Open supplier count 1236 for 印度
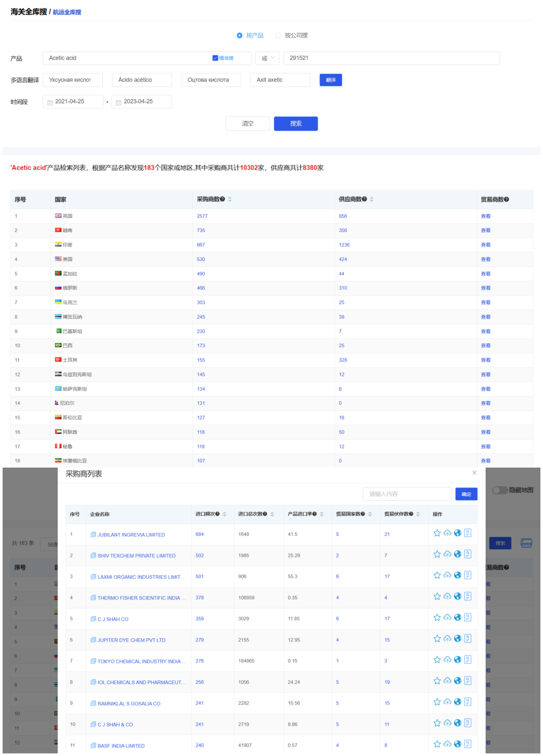 coord(344,245)
